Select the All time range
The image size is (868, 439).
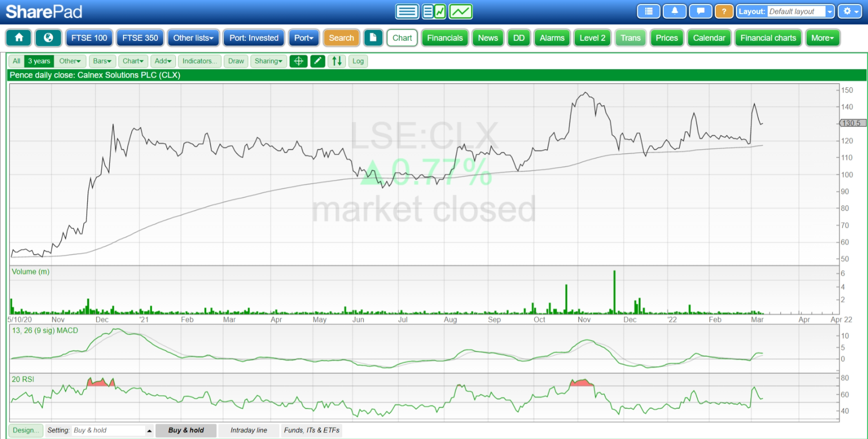click(x=17, y=61)
